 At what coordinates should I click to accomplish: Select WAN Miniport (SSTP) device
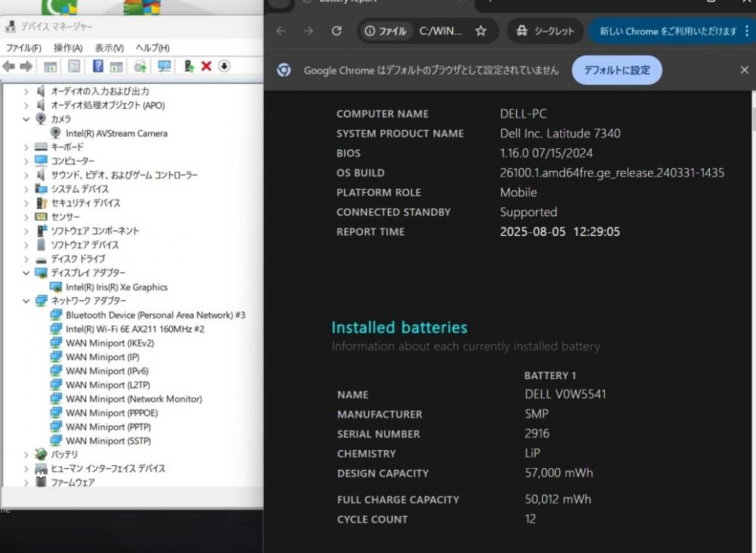coord(108,441)
